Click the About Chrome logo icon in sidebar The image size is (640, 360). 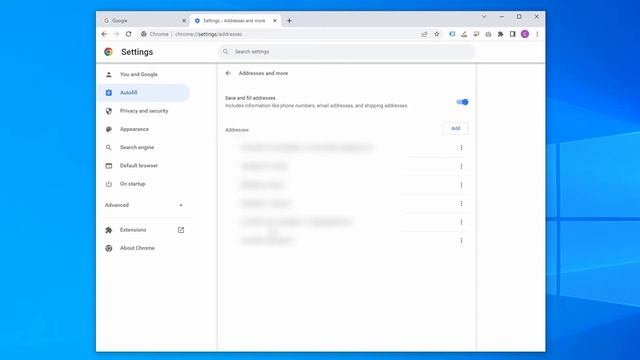click(109, 248)
